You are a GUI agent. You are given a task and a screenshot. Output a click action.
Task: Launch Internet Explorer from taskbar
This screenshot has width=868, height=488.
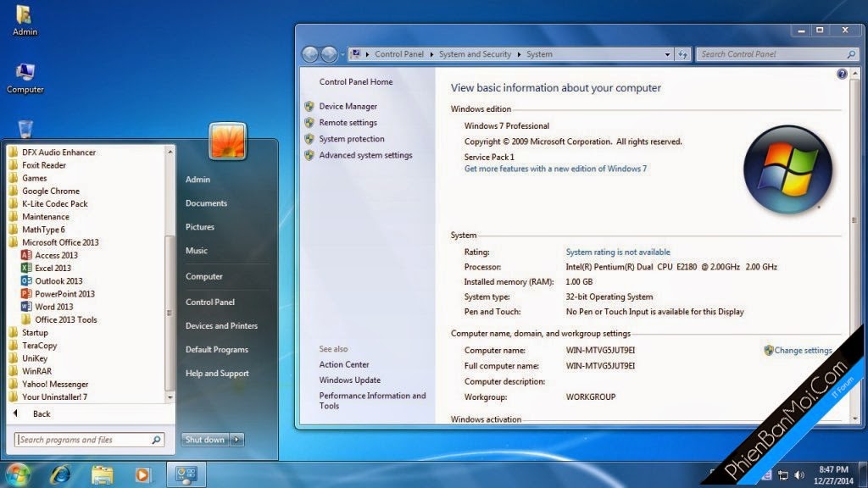[60, 474]
